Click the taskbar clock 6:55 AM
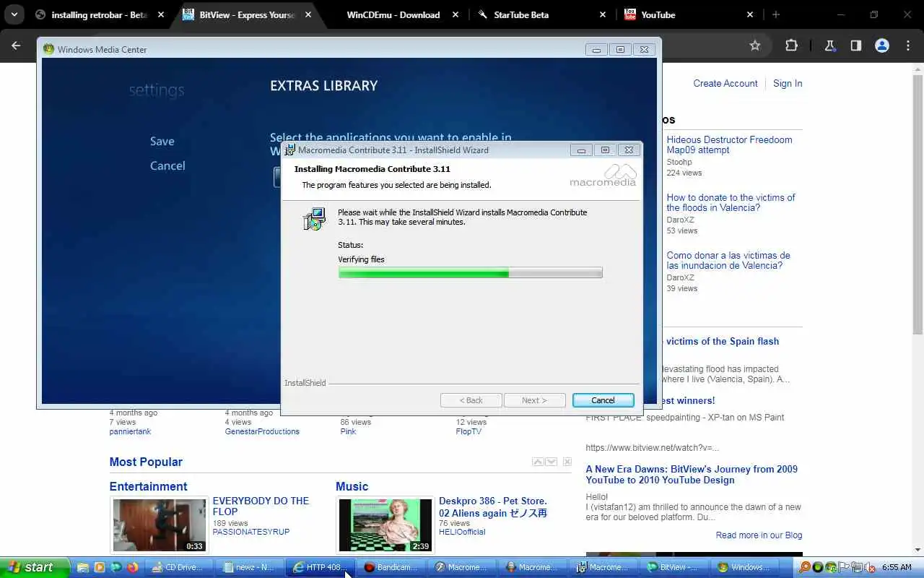 pos(897,567)
